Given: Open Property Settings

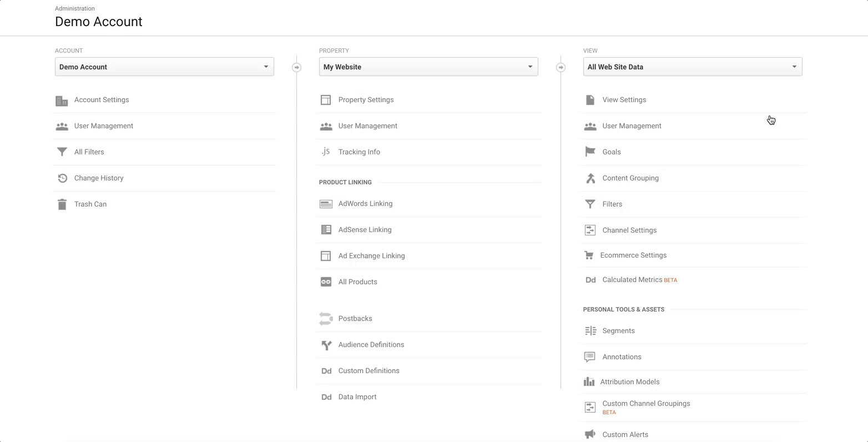Looking at the screenshot, I should pos(366,100).
